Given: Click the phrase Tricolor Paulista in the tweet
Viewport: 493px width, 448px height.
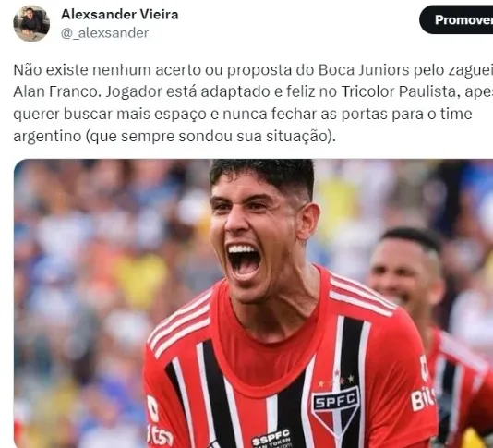Looking at the screenshot, I should pos(398,91).
